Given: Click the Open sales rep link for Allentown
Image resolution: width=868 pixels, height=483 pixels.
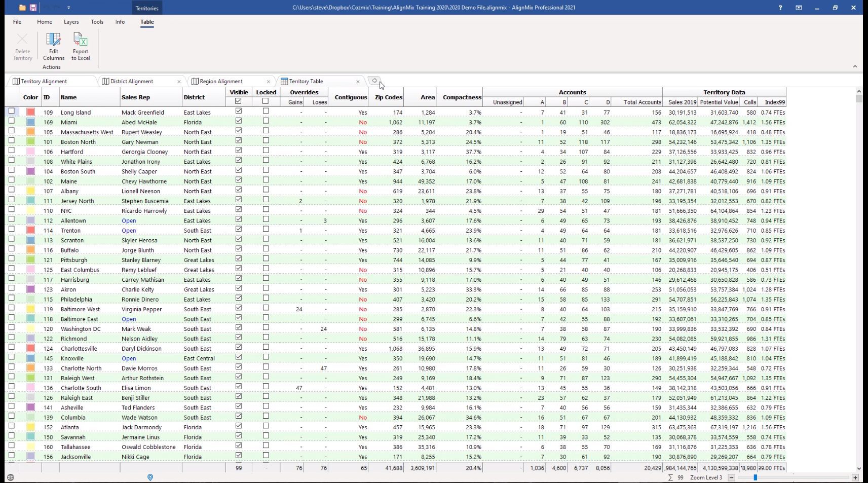Looking at the screenshot, I should pyautogui.click(x=129, y=221).
